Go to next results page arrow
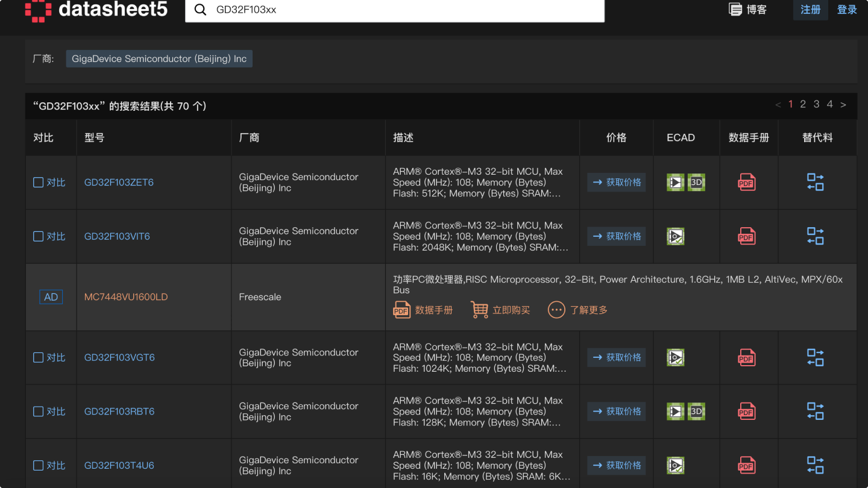868x488 pixels. [843, 105]
